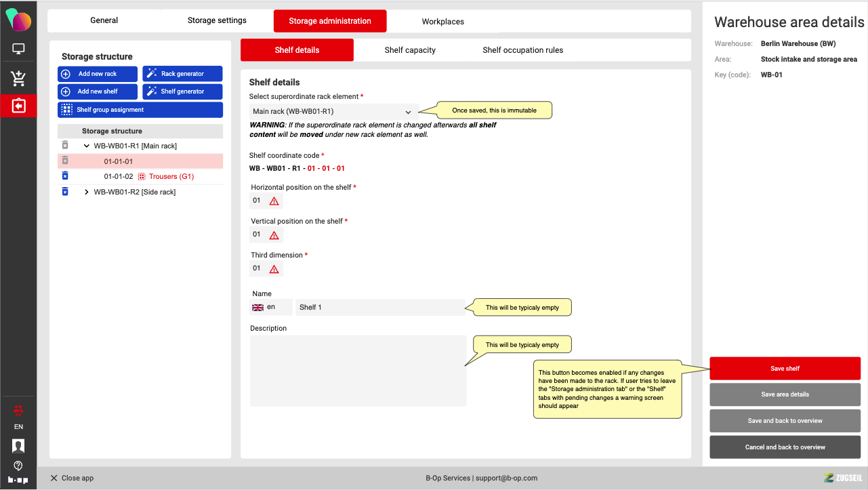
Task: Click trash icon beside WB-WB01-R2 Side rack
Action: 65,192
